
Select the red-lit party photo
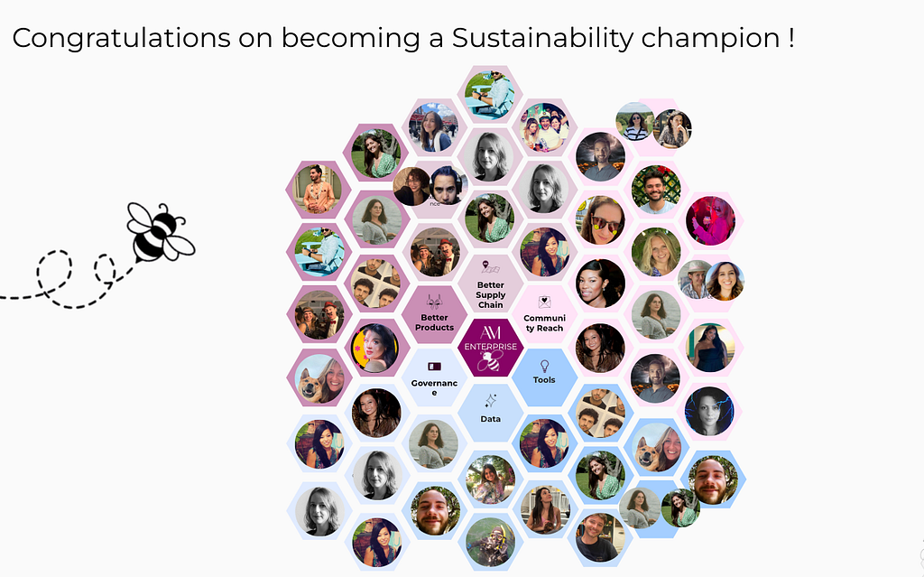[x=710, y=220]
